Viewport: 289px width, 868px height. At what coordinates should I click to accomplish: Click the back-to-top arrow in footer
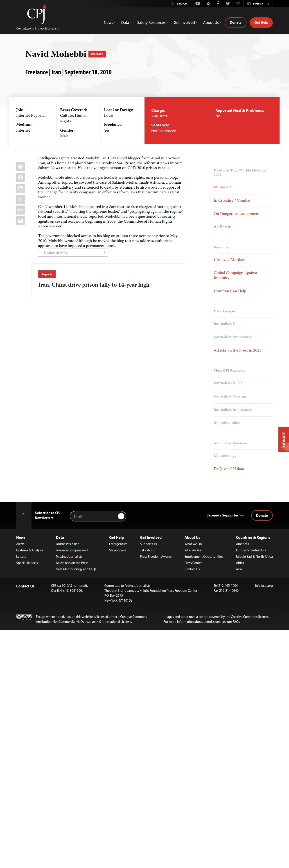pyautogui.click(x=24, y=515)
